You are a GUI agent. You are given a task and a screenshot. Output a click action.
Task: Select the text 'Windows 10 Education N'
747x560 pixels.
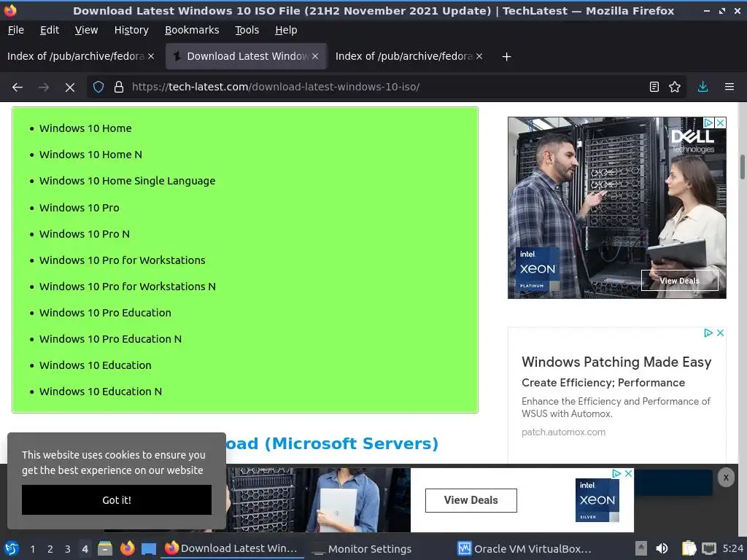coord(101,392)
